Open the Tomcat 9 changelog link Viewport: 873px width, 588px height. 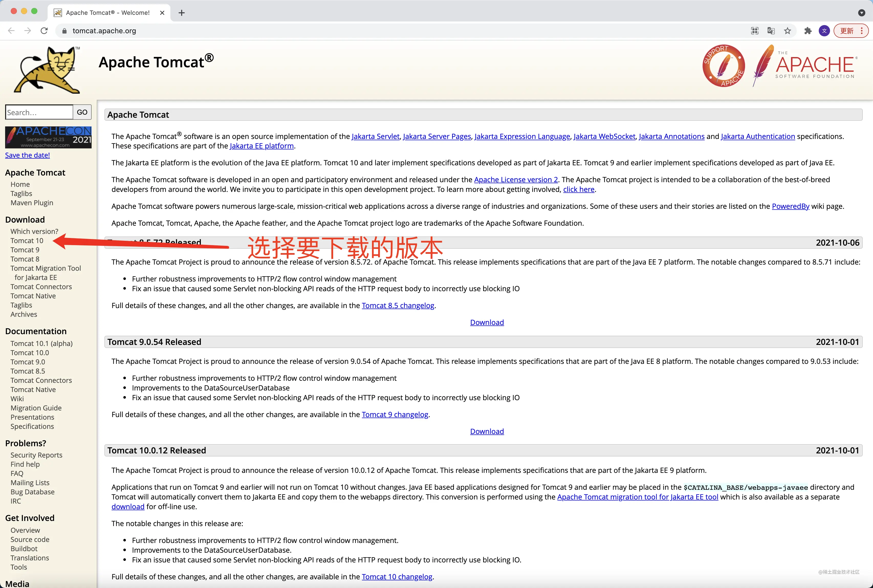(x=395, y=414)
